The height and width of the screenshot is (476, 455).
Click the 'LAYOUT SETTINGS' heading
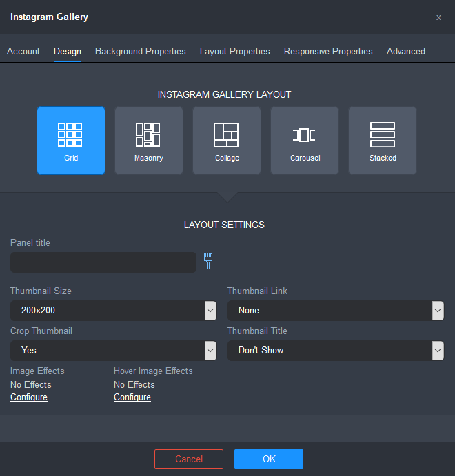[x=224, y=225]
